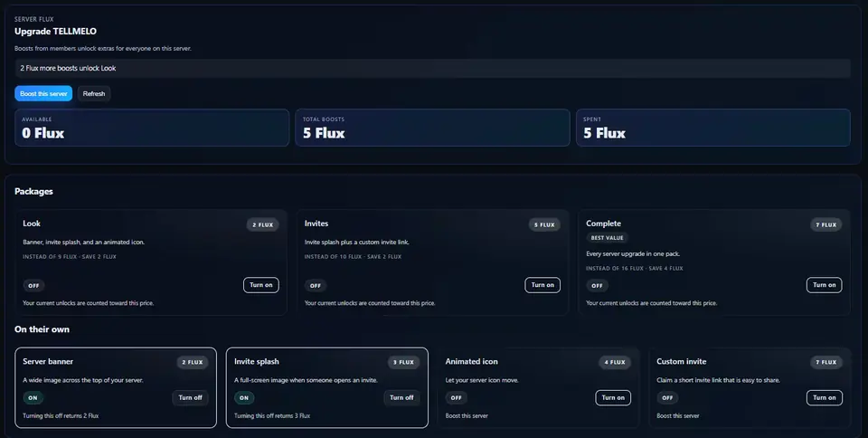Click the 7 FLUX badge on Custom invite

(826, 362)
